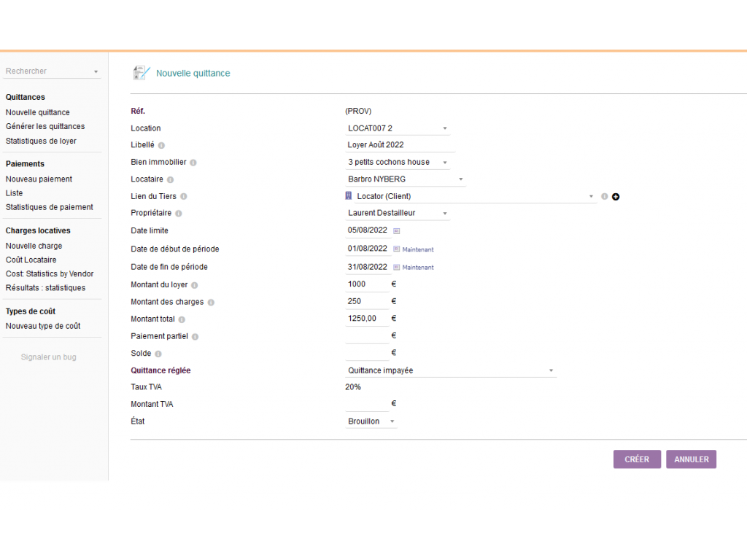Open the Date limite calendar picker icon
The height and width of the screenshot is (560, 747).
(397, 230)
